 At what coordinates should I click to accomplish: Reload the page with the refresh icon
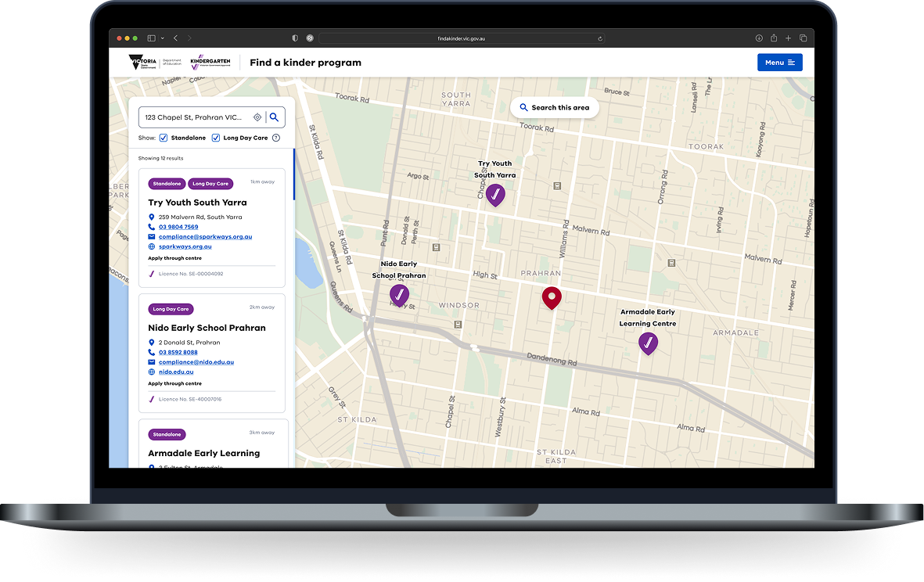pyautogui.click(x=600, y=39)
